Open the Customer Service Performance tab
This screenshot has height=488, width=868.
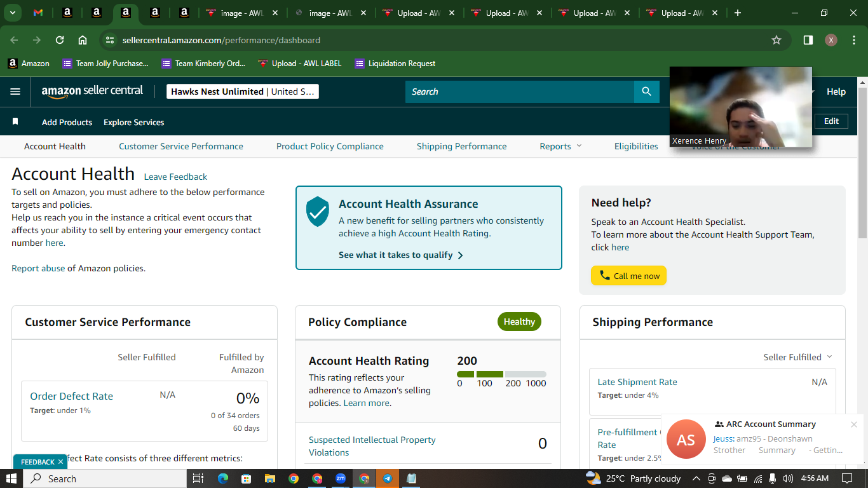(x=181, y=146)
